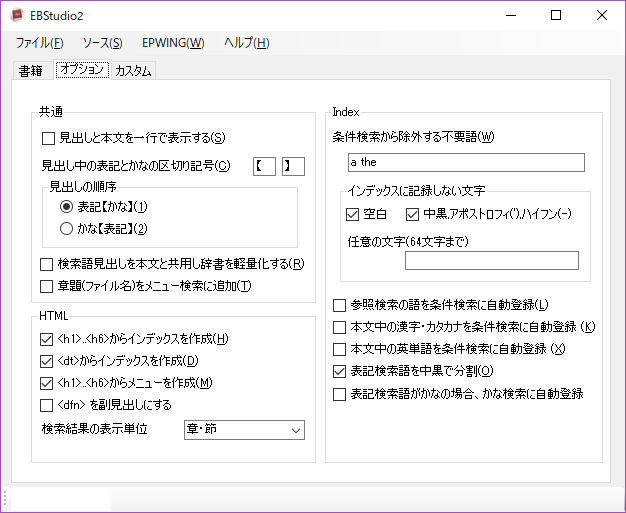Click the 条件検索から除外する不要語(W) label

click(x=413, y=137)
